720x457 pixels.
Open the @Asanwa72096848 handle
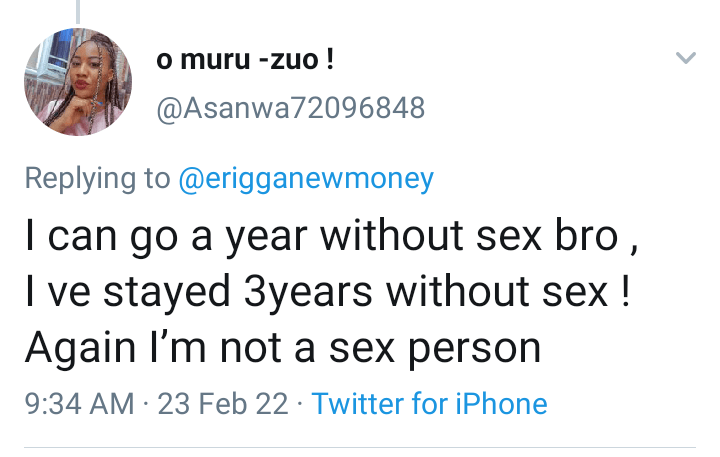[x=291, y=107]
